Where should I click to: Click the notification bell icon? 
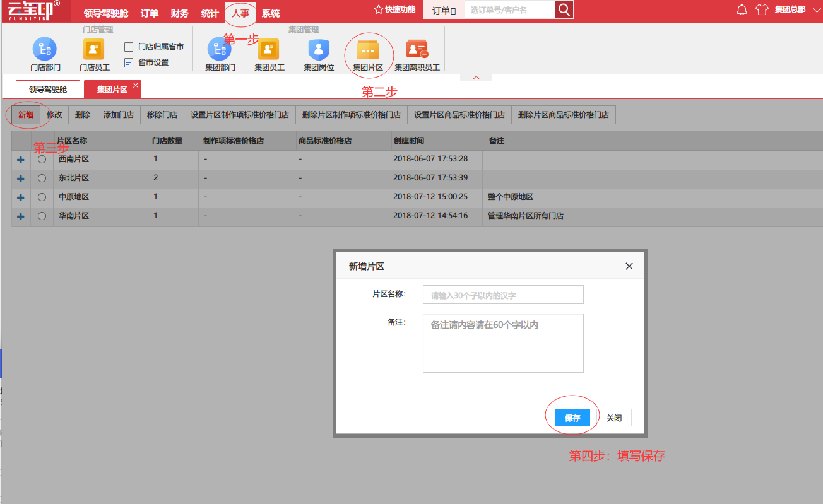742,9
